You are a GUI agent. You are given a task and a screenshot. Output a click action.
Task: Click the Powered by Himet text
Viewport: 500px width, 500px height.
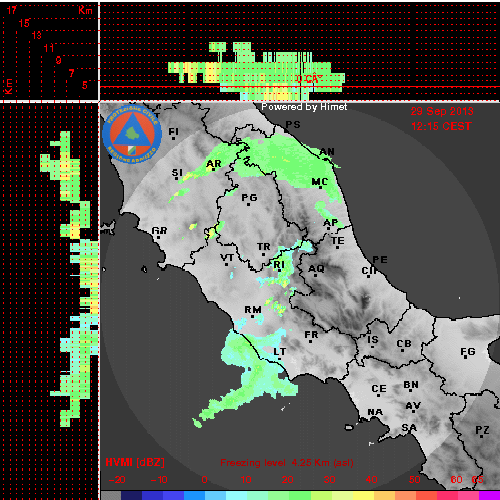(304, 107)
